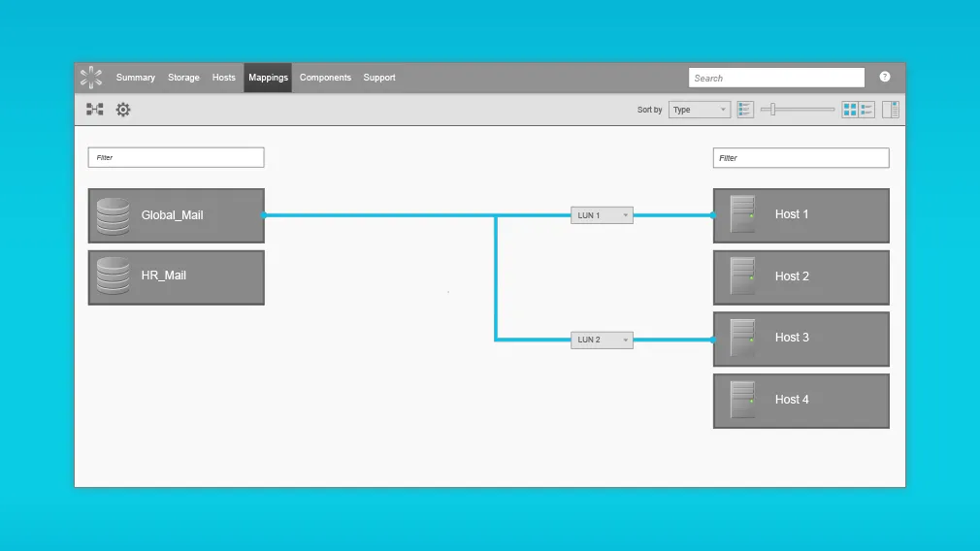
Task: Click the sort list icon beside Type
Action: click(x=745, y=110)
